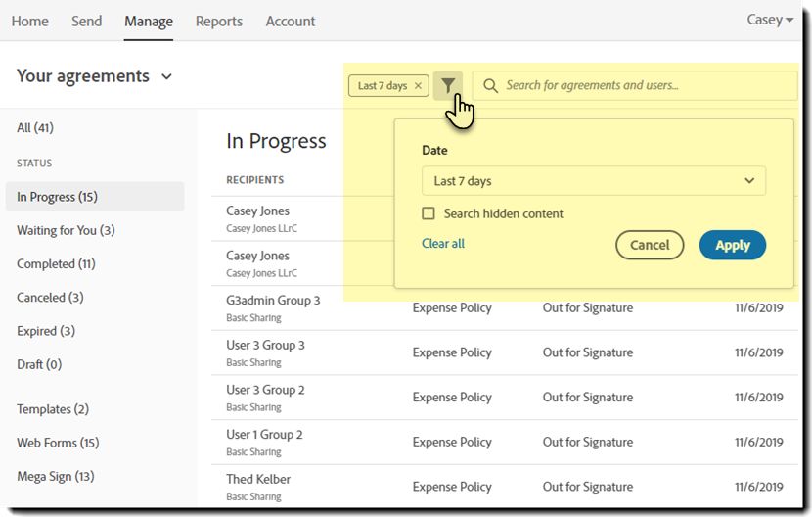Go to the Send tab
Image resolution: width=812 pixels, height=517 pixels.
click(x=86, y=21)
